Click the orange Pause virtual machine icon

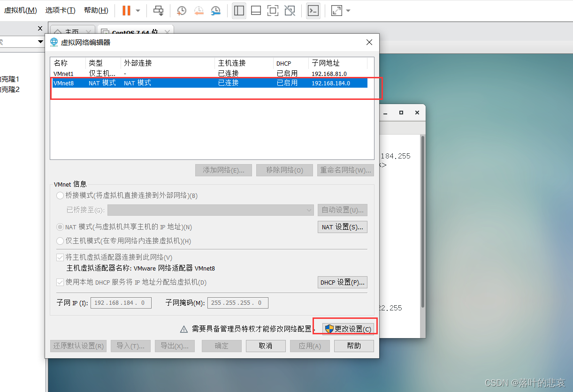(x=126, y=10)
